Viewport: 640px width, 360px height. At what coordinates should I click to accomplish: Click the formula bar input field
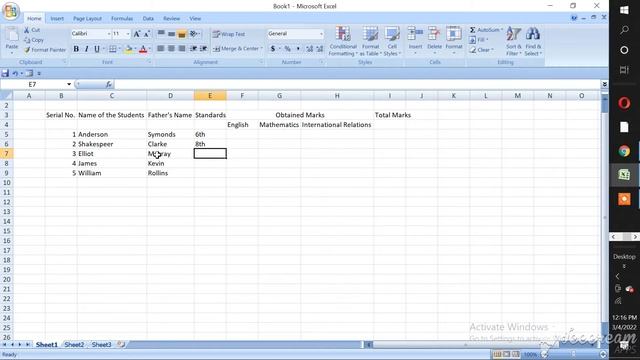[x=357, y=84]
